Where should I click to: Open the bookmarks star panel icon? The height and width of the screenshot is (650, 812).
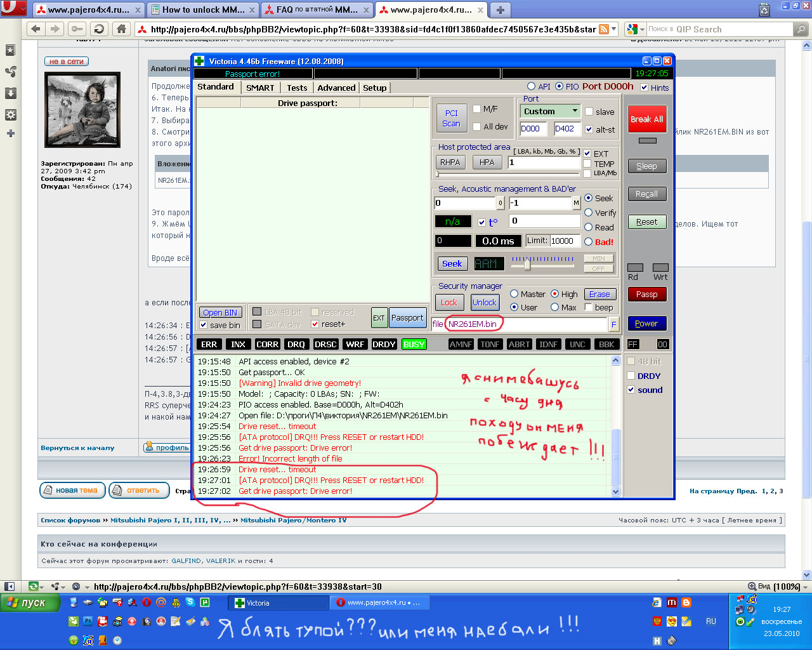pos(10,50)
